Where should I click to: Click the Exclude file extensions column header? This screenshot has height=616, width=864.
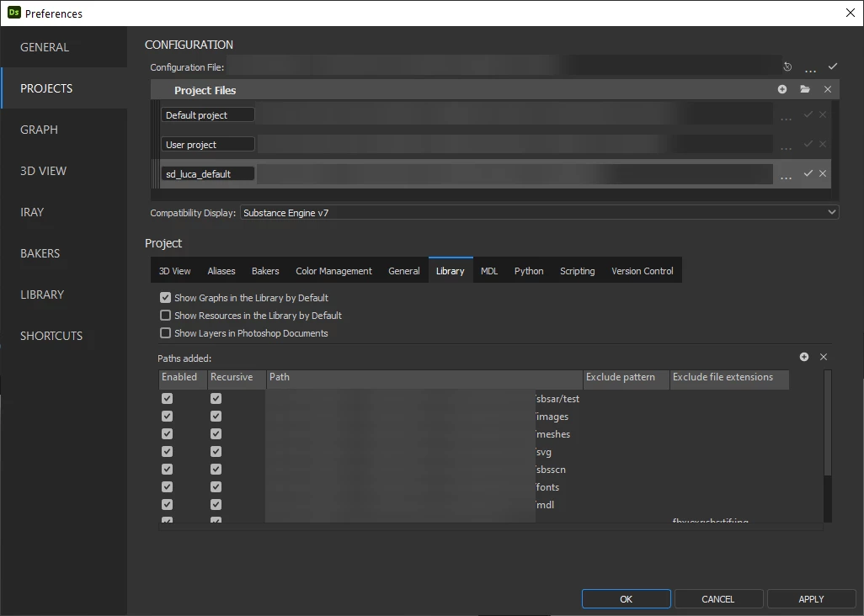tap(729, 378)
